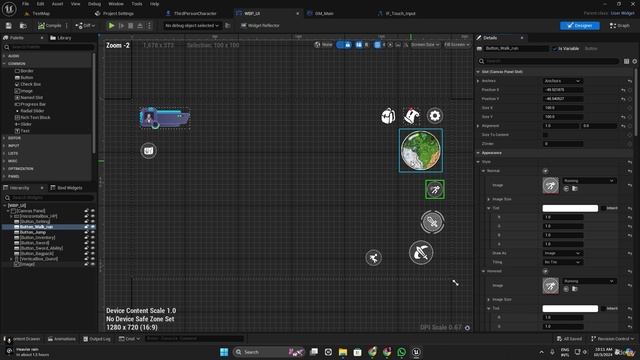Open the Window menu
Viewport: 640px width, 360px height.
click(x=116, y=4)
